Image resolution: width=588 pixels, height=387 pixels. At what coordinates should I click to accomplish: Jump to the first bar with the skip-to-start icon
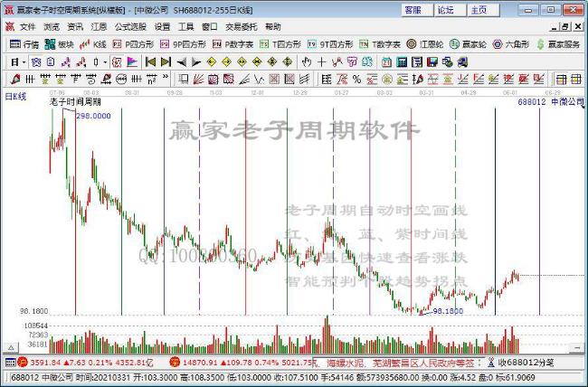pos(150,61)
